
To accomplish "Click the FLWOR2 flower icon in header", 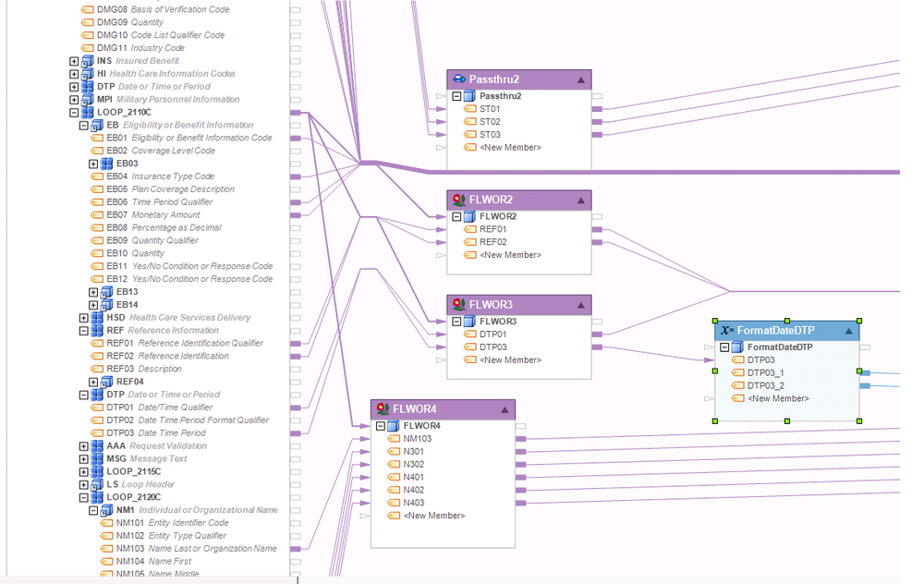I will [459, 200].
